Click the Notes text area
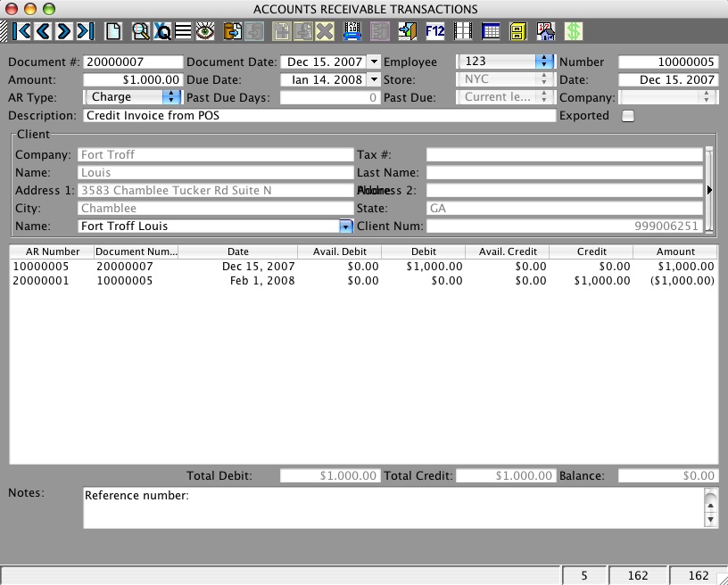The height and width of the screenshot is (585, 728). tap(393, 507)
